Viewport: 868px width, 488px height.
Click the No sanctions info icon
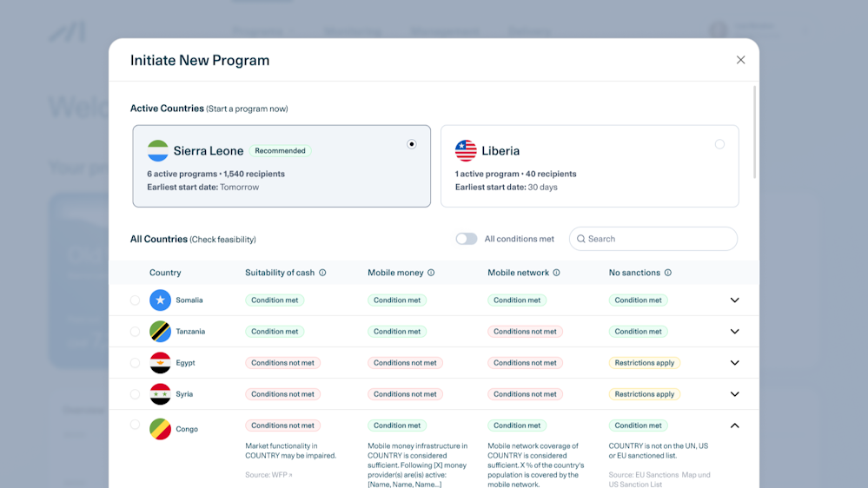(x=667, y=273)
